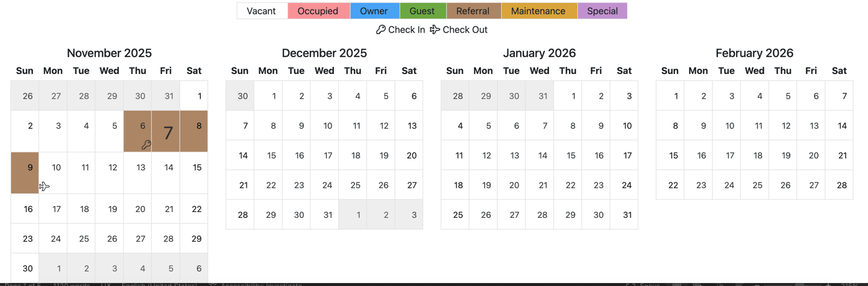868x286 pixels.
Task: Click the Check In key icon in legend
Action: [380, 30]
